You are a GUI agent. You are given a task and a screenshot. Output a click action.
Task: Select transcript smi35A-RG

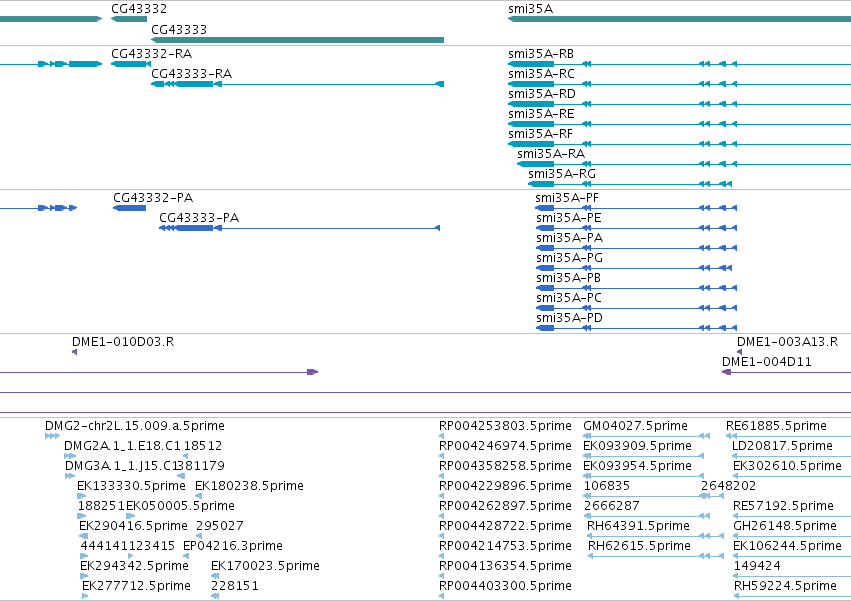(x=562, y=174)
